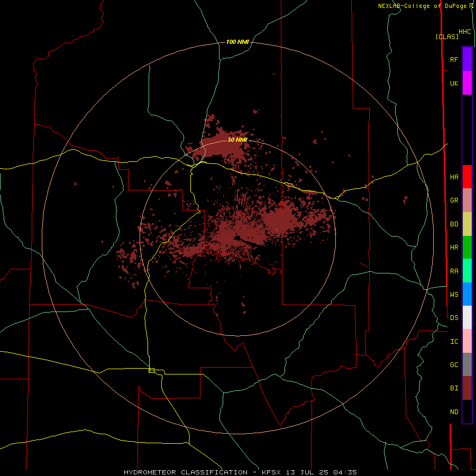
Task: Click the '50 NMI' range ring label
Action: point(237,140)
